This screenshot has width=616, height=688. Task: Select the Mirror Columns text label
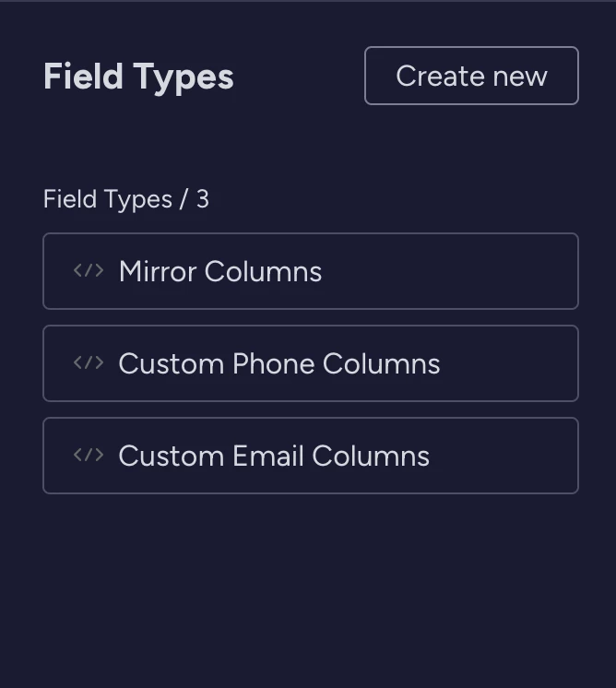point(220,271)
